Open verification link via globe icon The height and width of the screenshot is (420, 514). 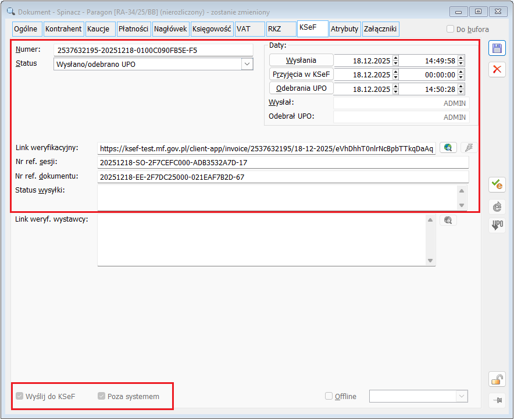(x=448, y=148)
